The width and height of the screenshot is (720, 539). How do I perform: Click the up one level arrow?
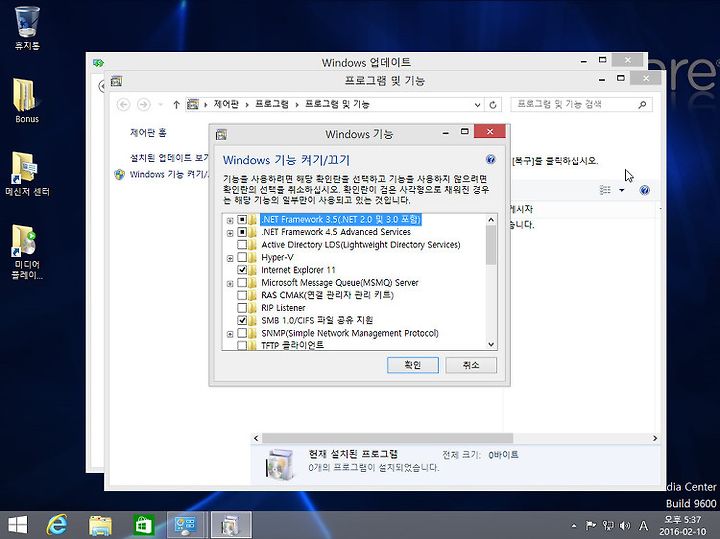pos(176,105)
